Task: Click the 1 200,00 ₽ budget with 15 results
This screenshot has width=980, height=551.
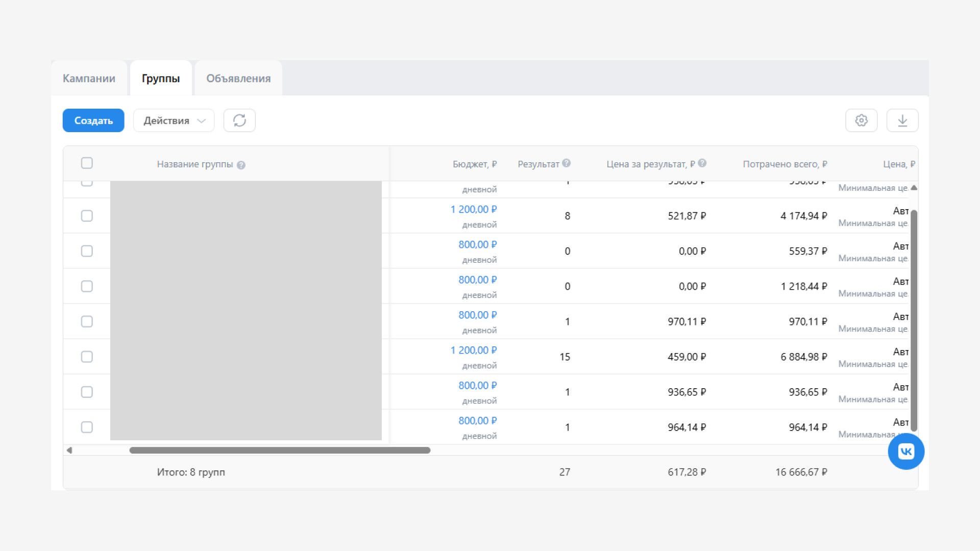Action: pos(473,350)
